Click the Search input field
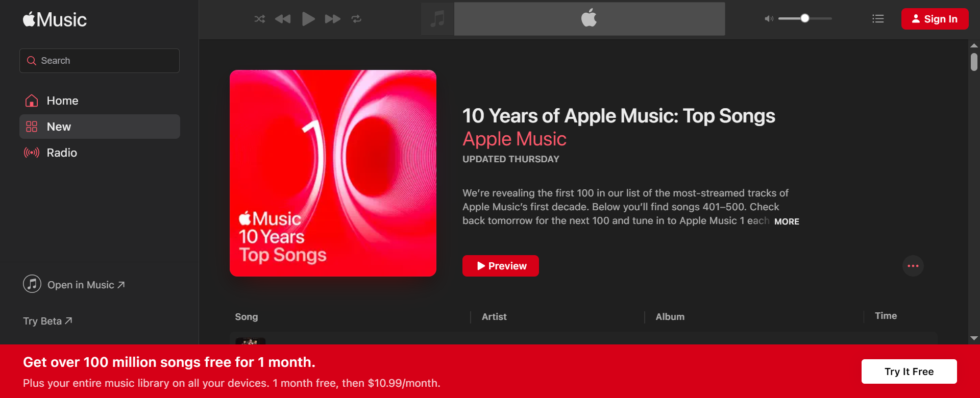This screenshot has width=980, height=398. point(100,61)
